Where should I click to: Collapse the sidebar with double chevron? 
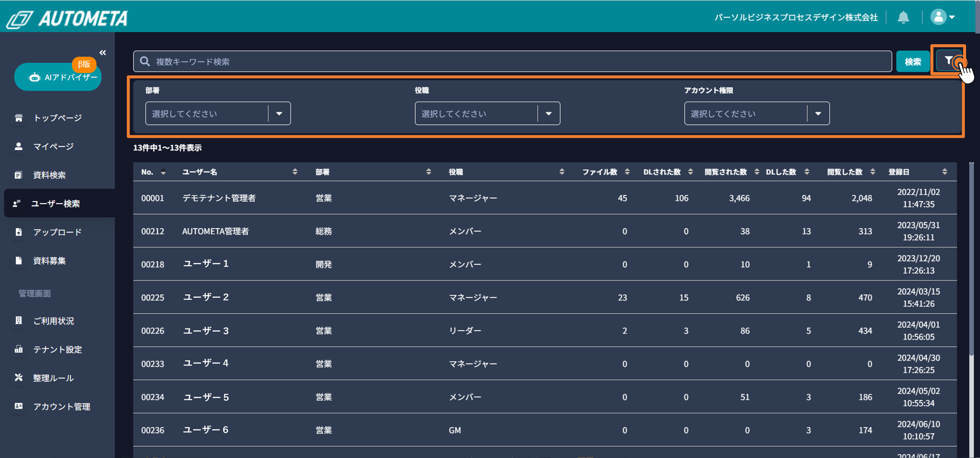pyautogui.click(x=103, y=53)
